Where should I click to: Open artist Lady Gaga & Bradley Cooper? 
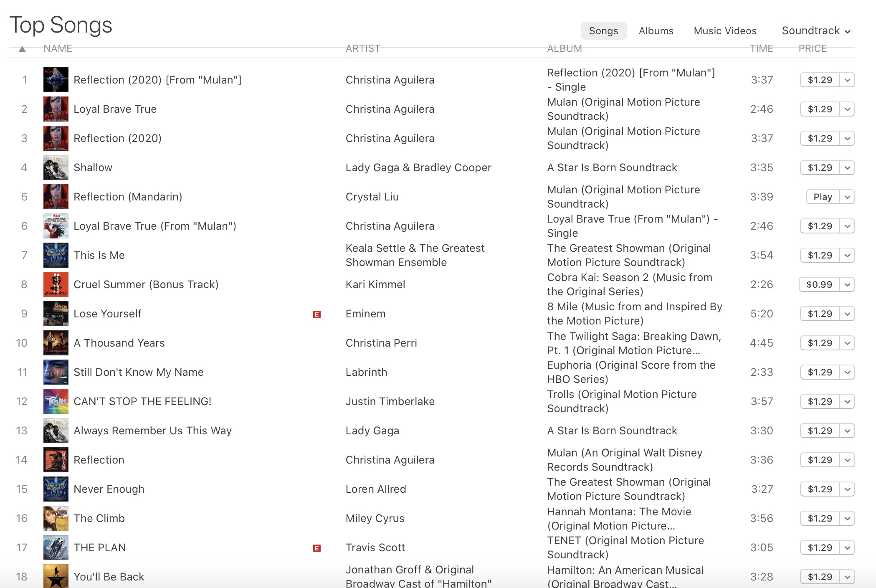click(418, 167)
